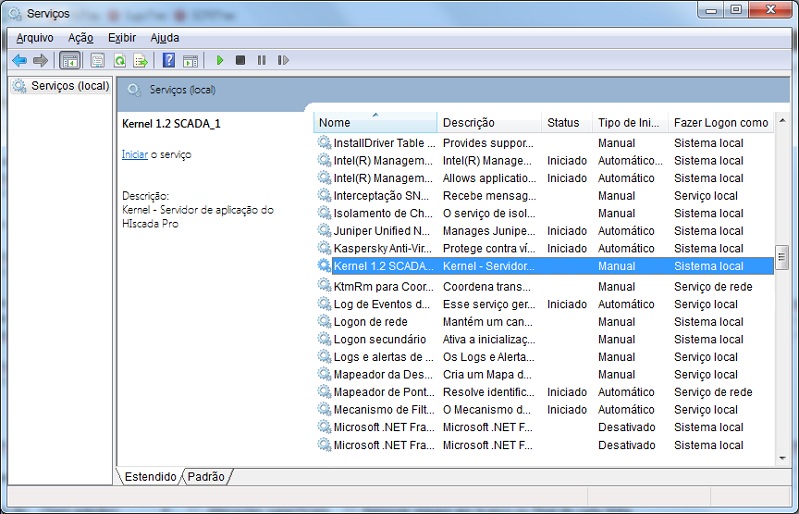
Task: Click the scrollbar down arrow
Action: 782,458
